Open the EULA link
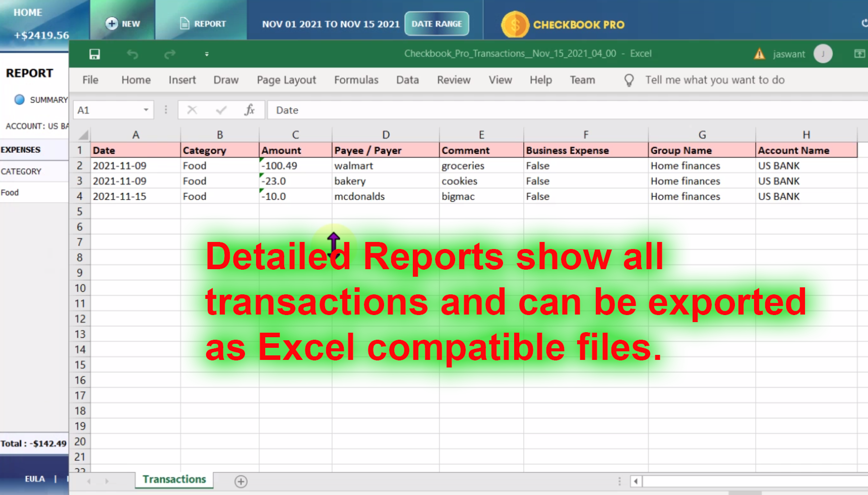The width and height of the screenshot is (868, 495). click(35, 479)
